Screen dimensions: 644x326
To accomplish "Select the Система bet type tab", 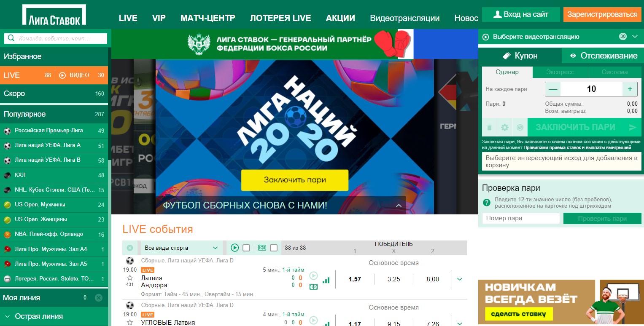I will [x=614, y=72].
